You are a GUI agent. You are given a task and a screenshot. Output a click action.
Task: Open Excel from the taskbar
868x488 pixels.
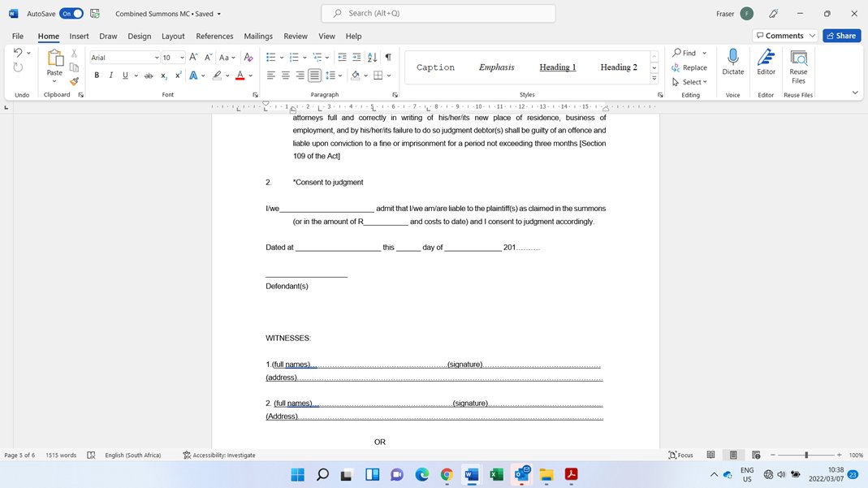click(x=497, y=475)
